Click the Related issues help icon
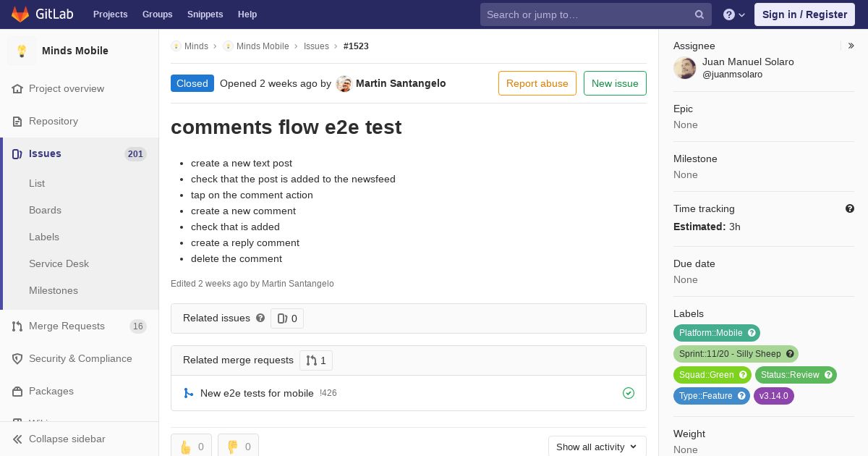Screen dimensions: 868x456 tap(260, 318)
